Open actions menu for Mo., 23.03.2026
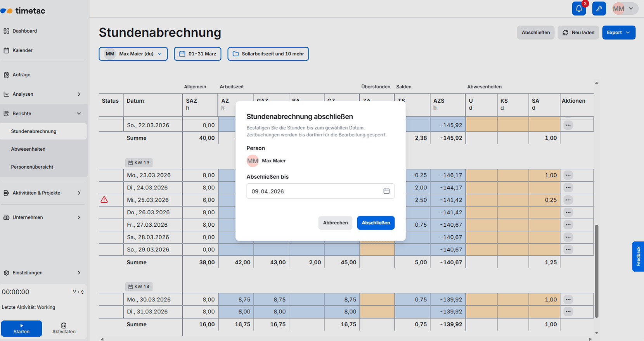 (568, 175)
